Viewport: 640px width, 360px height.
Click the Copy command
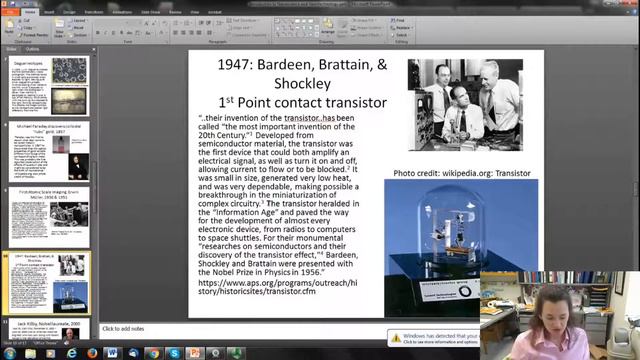pos(26,28)
